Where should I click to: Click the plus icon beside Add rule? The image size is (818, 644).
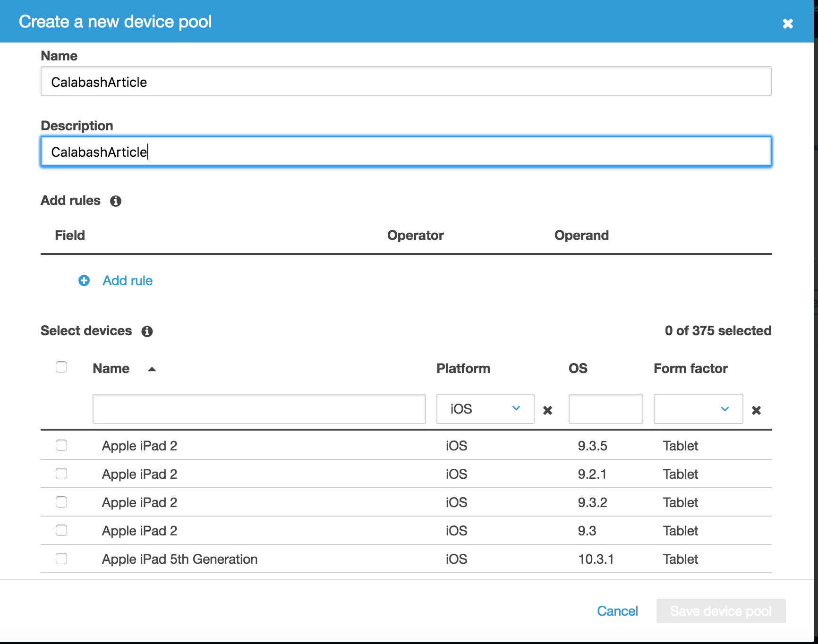tap(84, 281)
